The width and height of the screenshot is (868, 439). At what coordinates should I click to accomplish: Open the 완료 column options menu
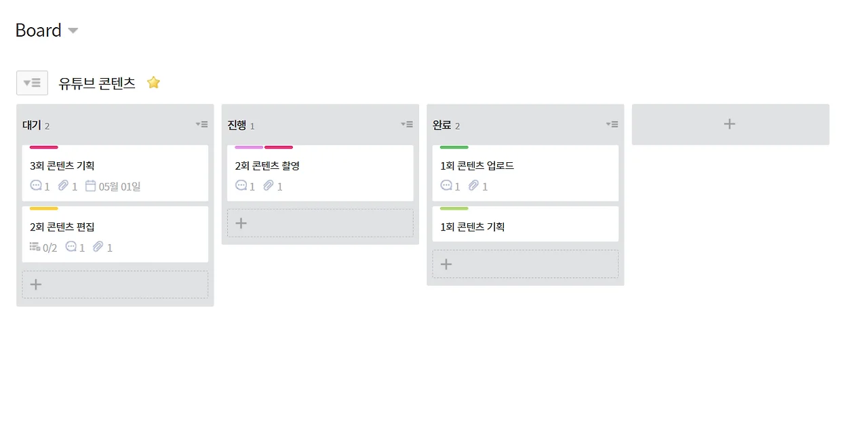point(612,124)
